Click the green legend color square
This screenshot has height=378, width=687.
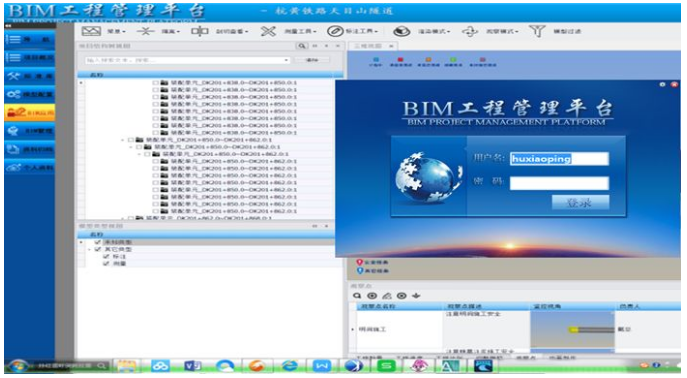coord(453,59)
